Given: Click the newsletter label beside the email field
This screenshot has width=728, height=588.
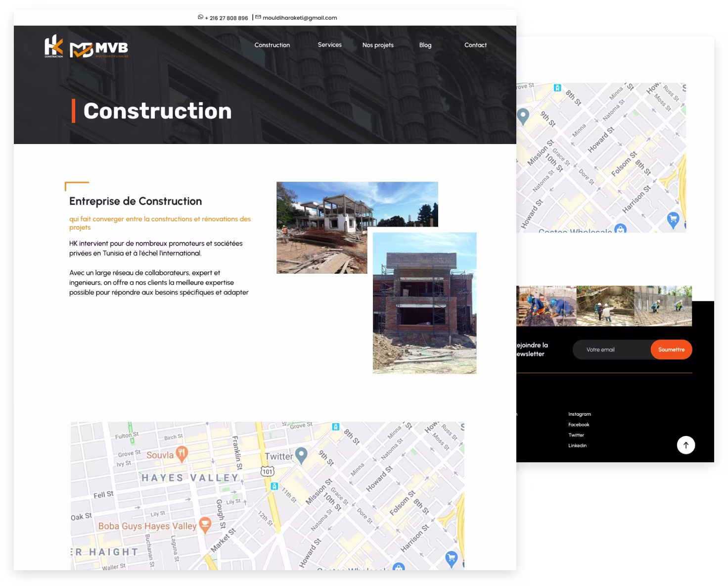Looking at the screenshot, I should tap(532, 349).
